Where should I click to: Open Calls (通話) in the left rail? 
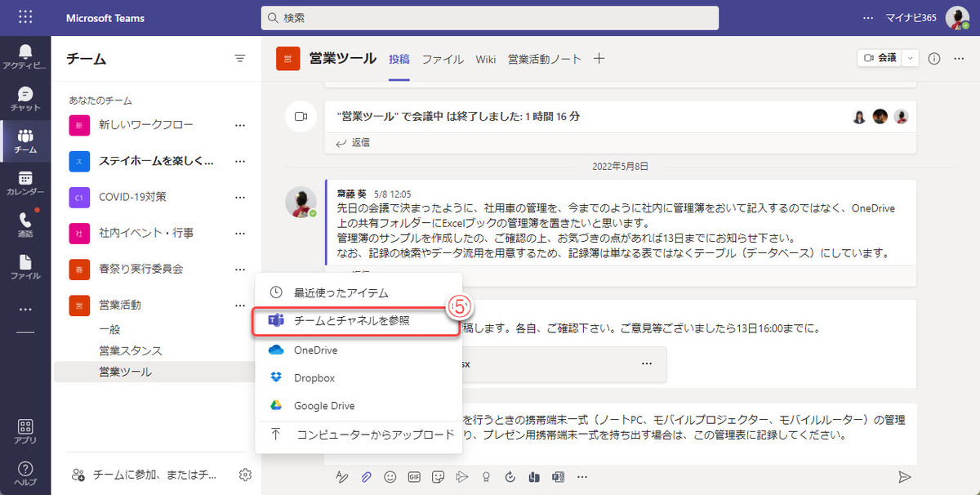coord(25,225)
